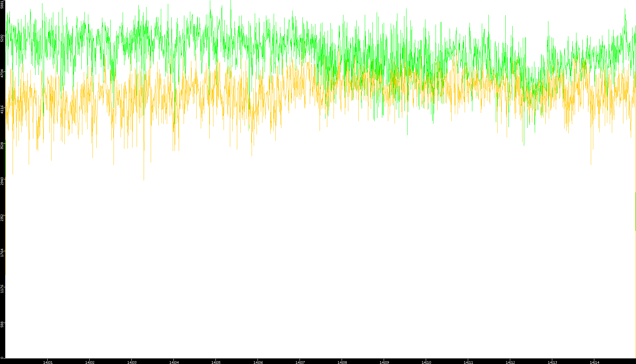Click the 5881 maximum value axis label
Screen dimensions: 636x364
pyautogui.click(x=2, y=4)
